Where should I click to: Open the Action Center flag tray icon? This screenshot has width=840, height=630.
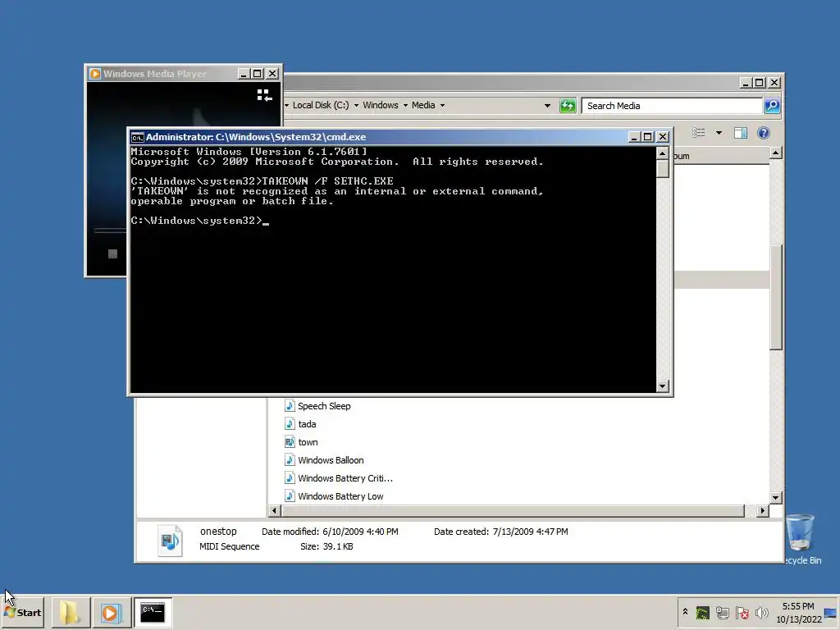(742, 612)
